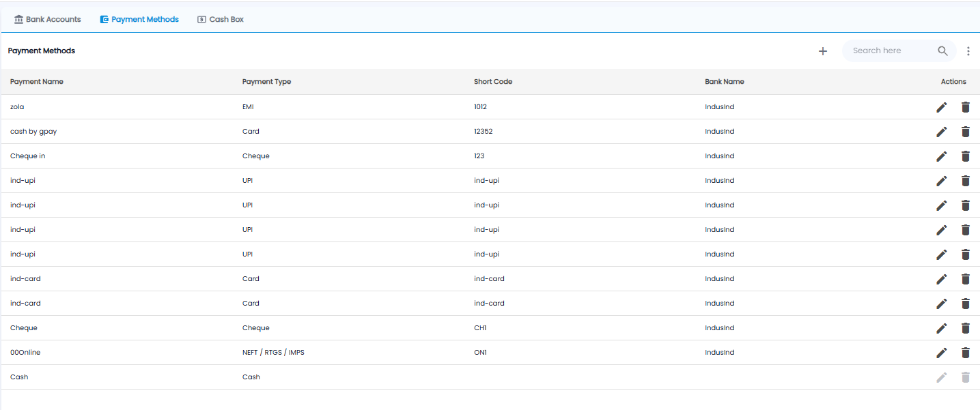
Task: Select the zola payment name
Action: tap(17, 107)
